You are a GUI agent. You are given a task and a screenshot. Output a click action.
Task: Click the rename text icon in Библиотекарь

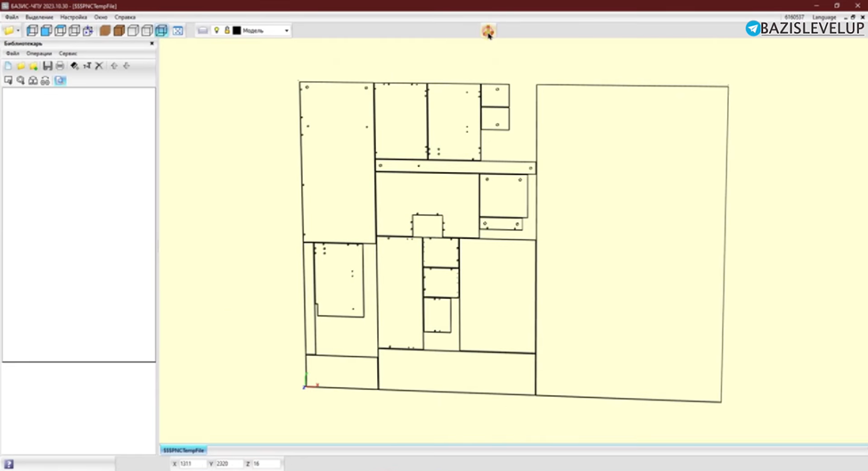87,66
